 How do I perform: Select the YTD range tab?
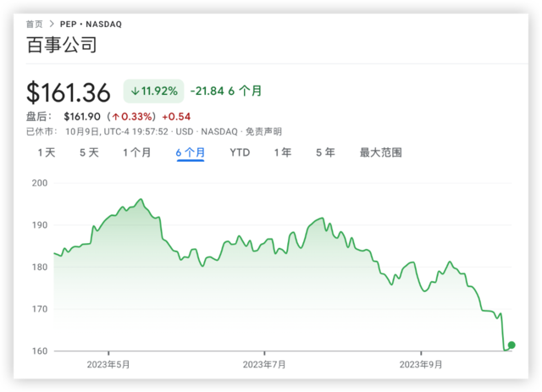click(x=240, y=152)
